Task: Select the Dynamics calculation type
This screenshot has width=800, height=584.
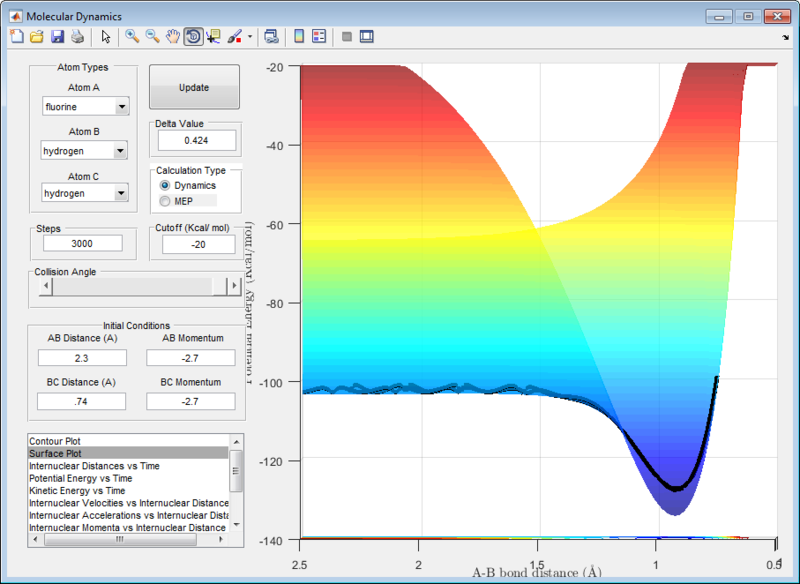Action: click(165, 186)
